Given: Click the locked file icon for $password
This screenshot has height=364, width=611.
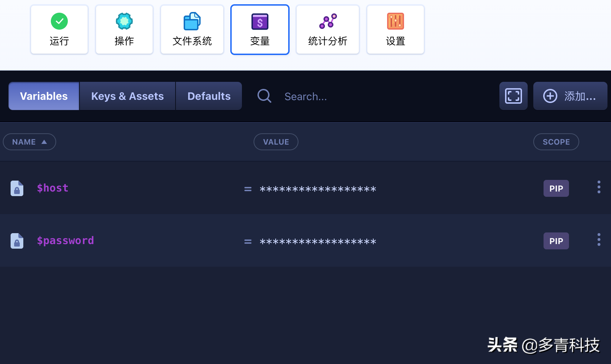Looking at the screenshot, I should 17,241.
